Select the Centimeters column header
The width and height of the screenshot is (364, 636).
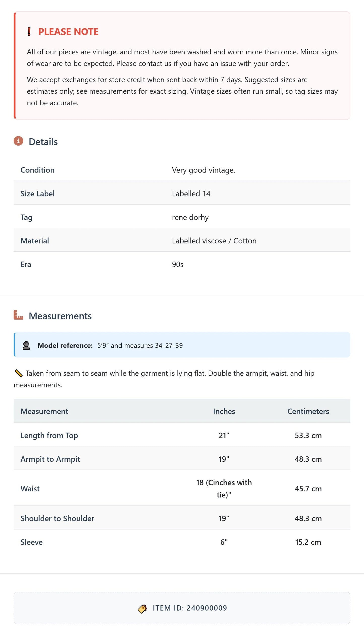(308, 411)
